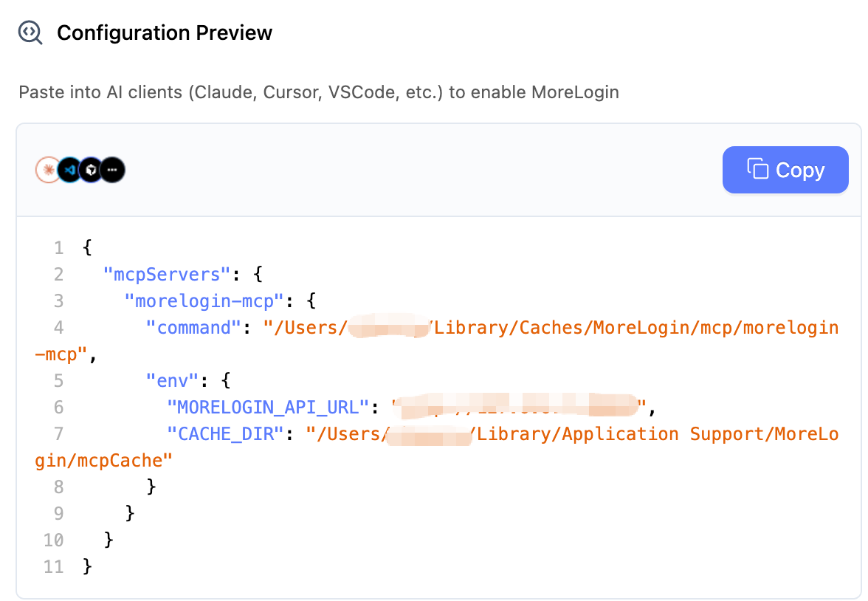Click line number 1 in gutter

point(59,247)
